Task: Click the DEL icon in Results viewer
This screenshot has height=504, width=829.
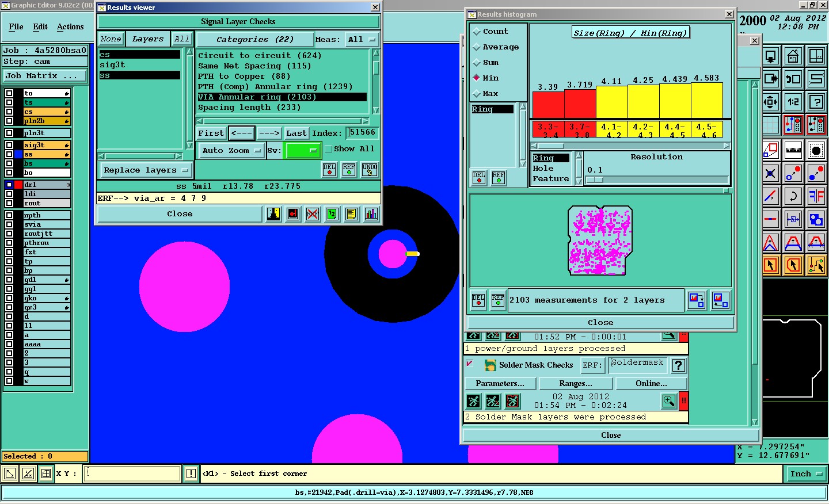Action: 329,170
